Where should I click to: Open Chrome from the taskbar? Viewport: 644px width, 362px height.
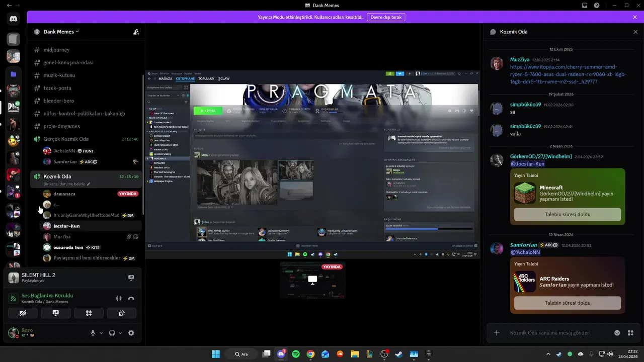(x=310, y=354)
